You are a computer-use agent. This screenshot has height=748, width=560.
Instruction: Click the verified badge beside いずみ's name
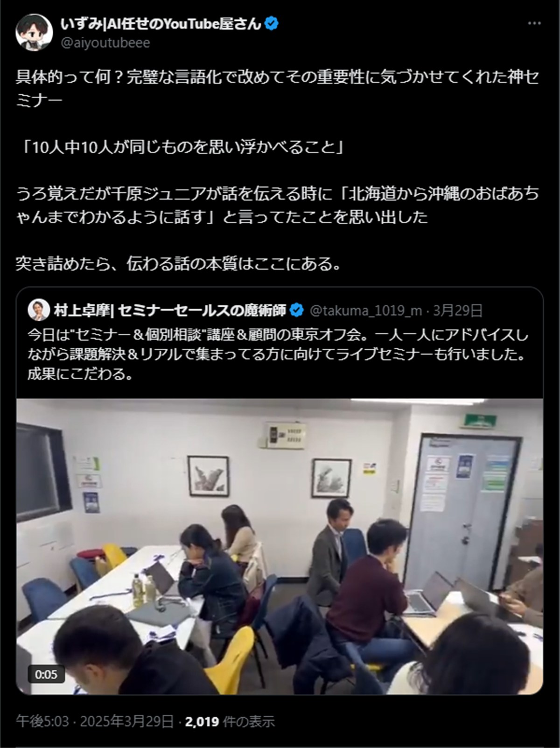(272, 23)
